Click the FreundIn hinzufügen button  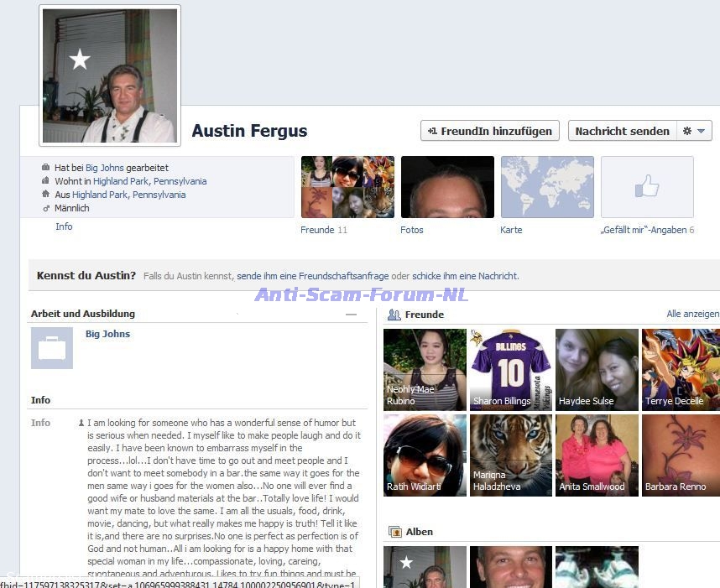pos(489,131)
